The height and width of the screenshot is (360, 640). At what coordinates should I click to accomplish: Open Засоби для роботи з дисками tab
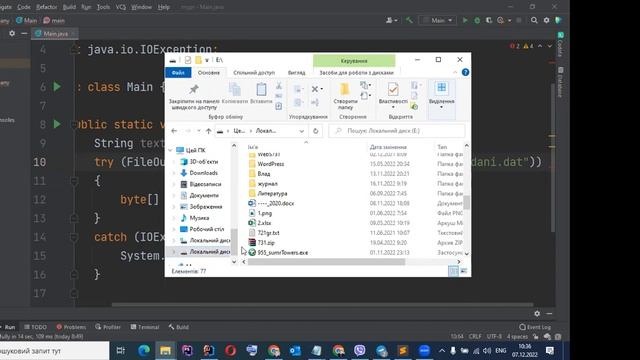(356, 73)
